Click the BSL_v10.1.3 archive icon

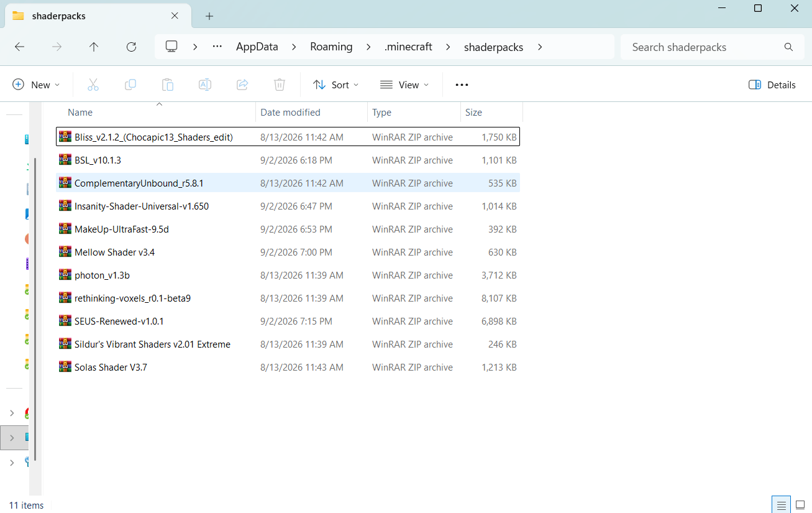[65, 160]
